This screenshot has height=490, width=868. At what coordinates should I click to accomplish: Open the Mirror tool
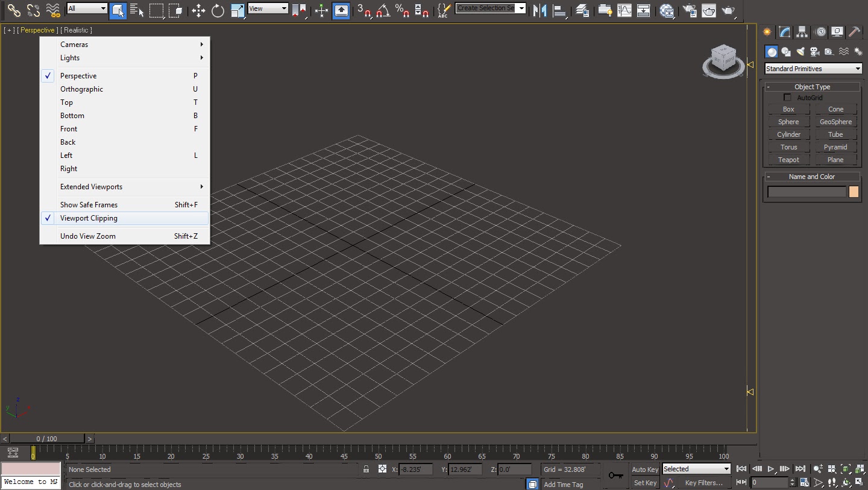[x=539, y=10]
